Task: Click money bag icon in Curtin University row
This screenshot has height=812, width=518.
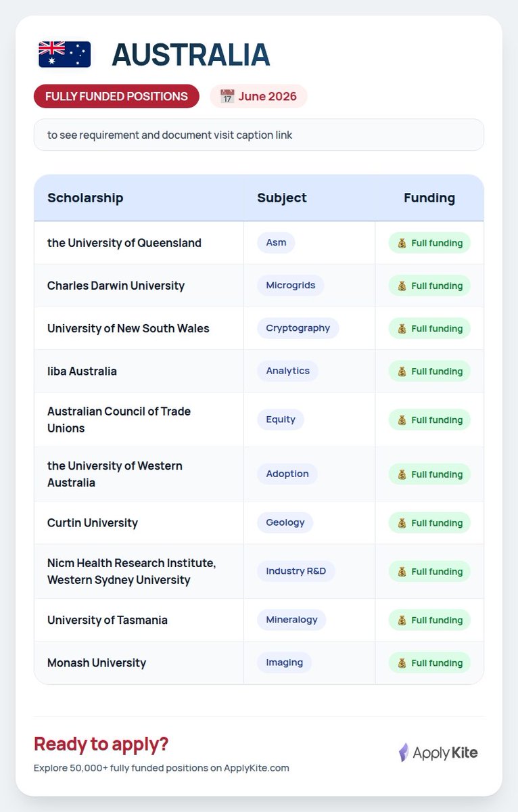Action: [402, 523]
